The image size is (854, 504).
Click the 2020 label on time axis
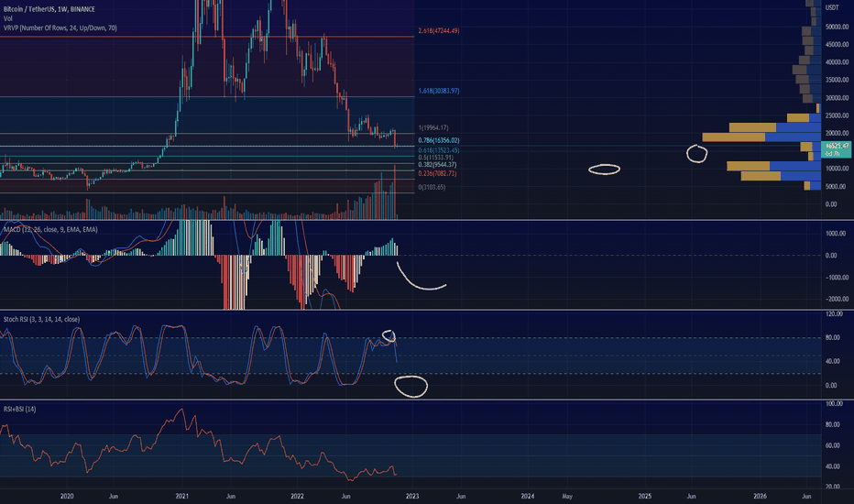(x=67, y=497)
